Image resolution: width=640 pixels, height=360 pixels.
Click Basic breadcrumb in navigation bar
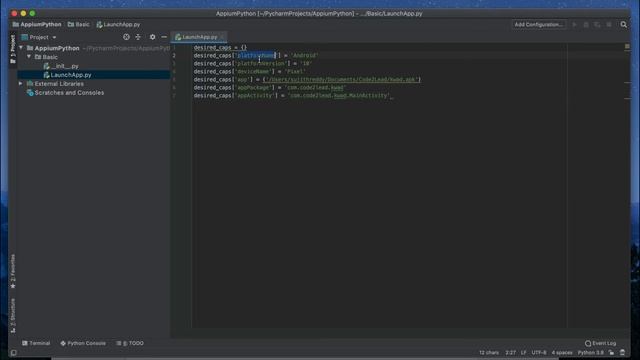[x=78, y=24]
